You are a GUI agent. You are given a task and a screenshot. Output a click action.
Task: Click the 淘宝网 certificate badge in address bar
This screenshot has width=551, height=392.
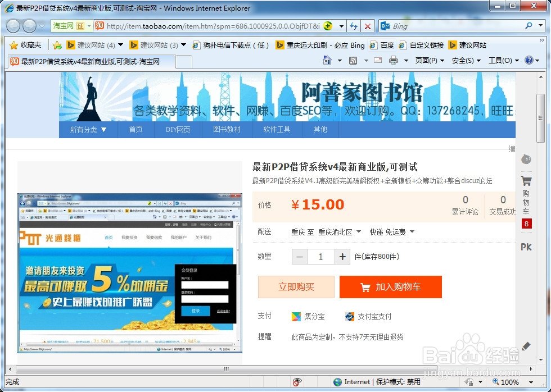72,26
